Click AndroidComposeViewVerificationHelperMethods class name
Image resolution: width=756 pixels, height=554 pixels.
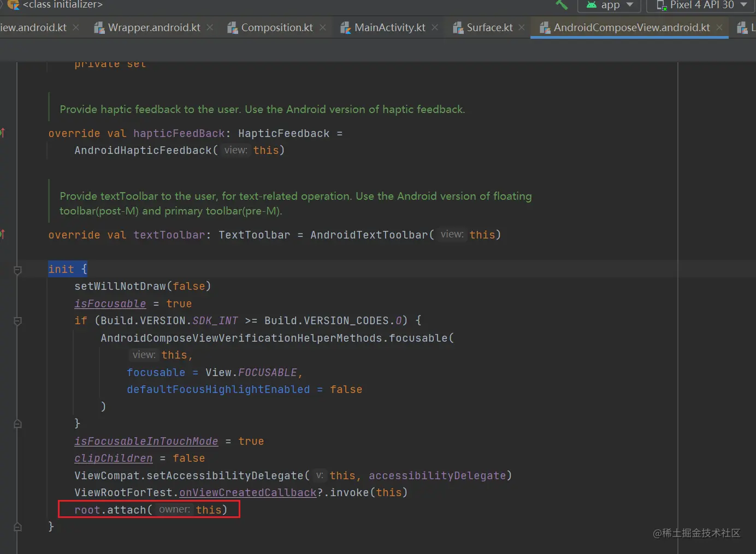click(241, 338)
